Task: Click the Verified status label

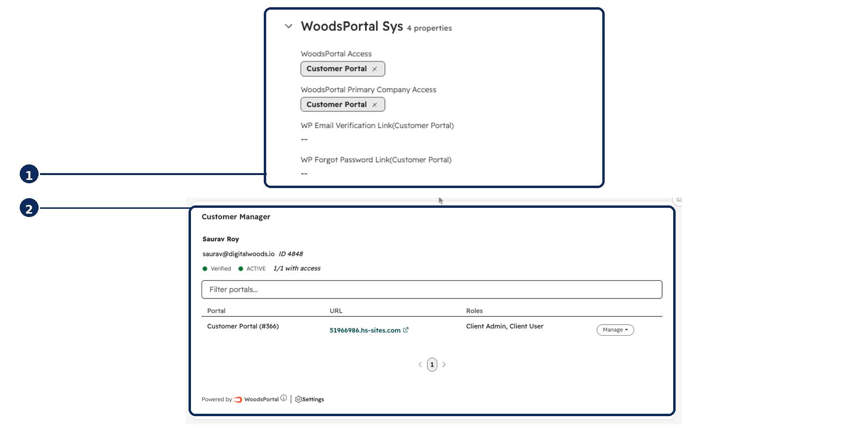Action: (221, 269)
